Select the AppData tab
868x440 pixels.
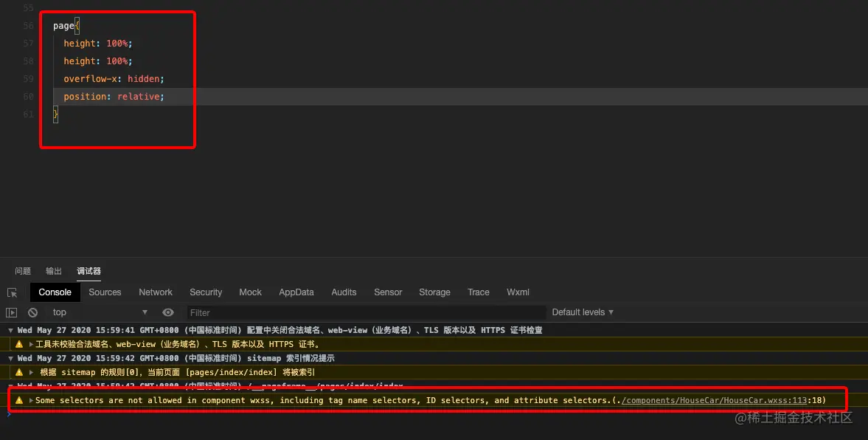point(296,292)
